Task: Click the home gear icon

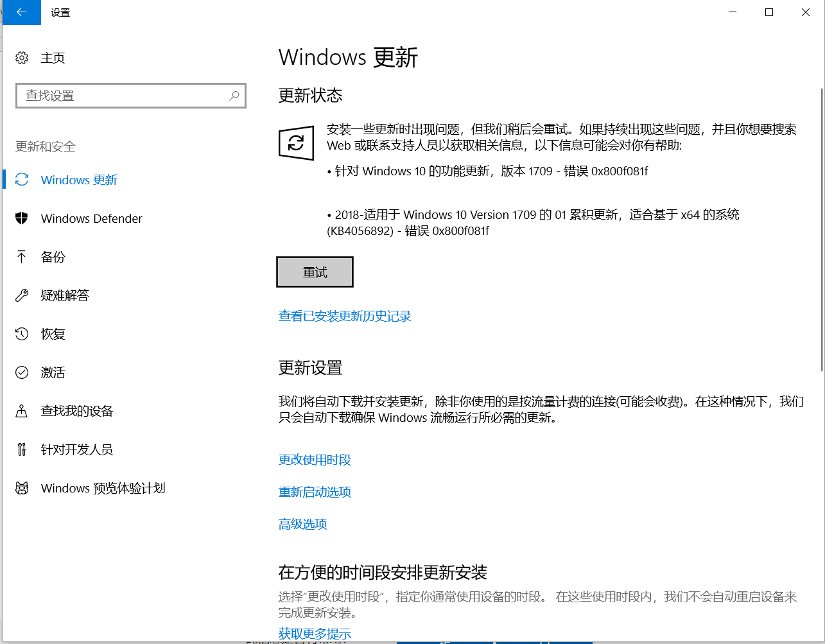Action: click(x=22, y=58)
